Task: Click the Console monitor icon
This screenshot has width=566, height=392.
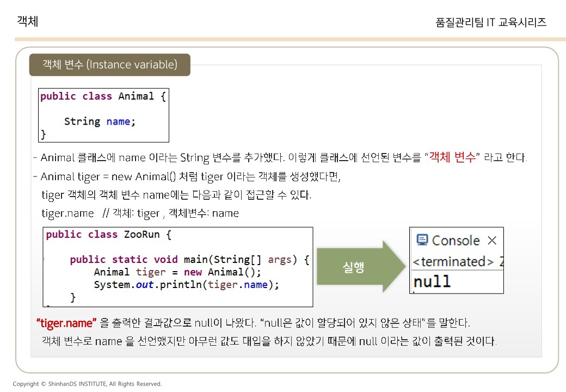Action: [422, 240]
